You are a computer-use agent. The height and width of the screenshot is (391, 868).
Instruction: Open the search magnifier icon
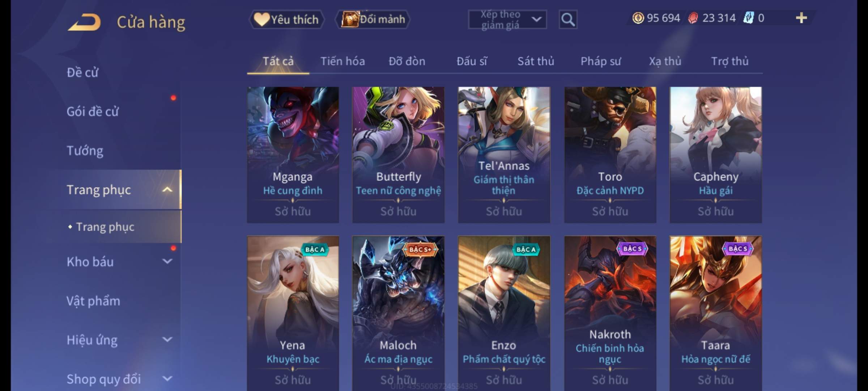click(x=568, y=20)
